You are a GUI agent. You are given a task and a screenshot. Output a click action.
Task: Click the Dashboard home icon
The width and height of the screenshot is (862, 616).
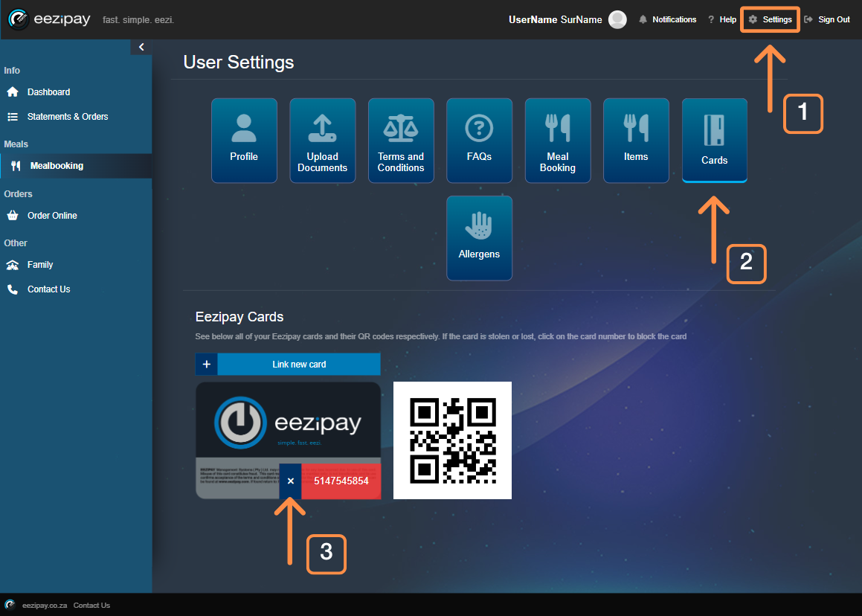(x=13, y=92)
